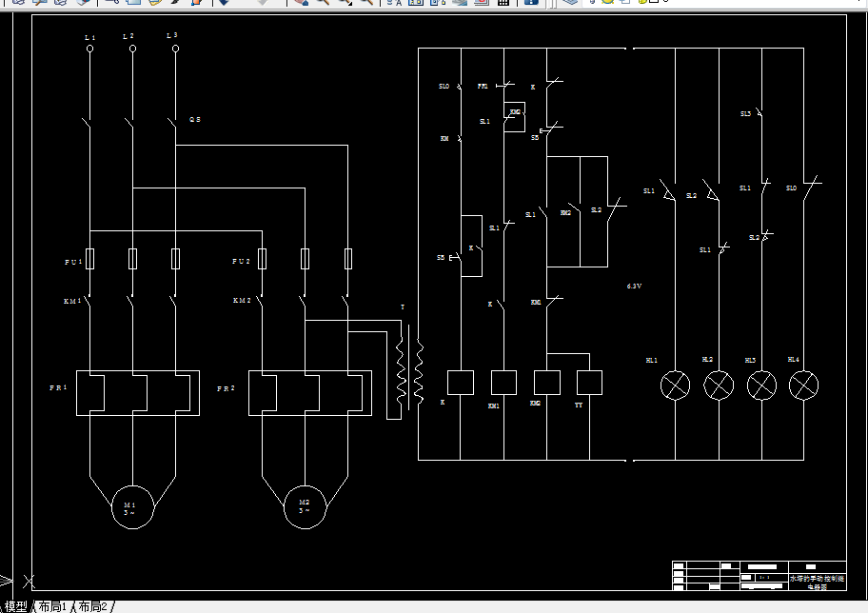Select the SL3 contact label
The height and width of the screenshot is (613, 868).
tap(745, 114)
